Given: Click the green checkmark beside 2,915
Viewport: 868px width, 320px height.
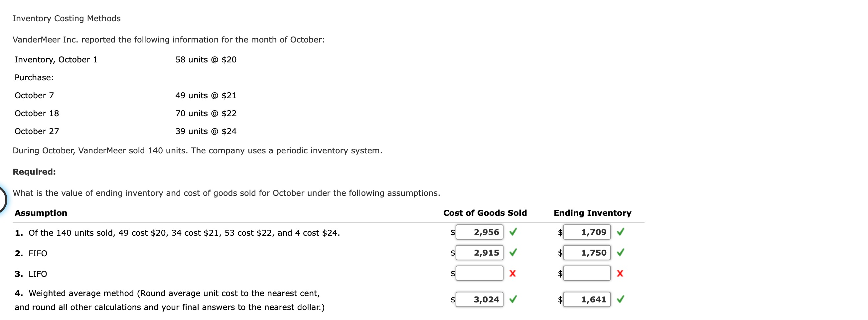Looking at the screenshot, I should pyautogui.click(x=512, y=253).
